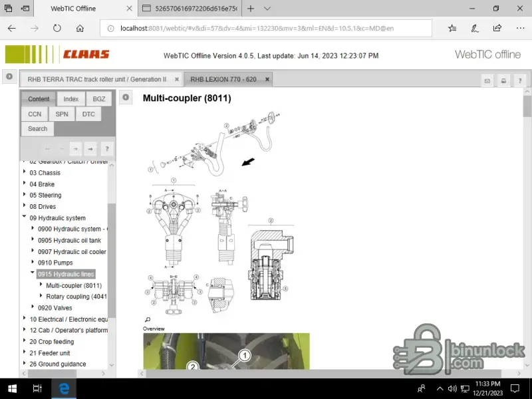
Task: Click the Edge icon in taskbar
Action: [64, 389]
